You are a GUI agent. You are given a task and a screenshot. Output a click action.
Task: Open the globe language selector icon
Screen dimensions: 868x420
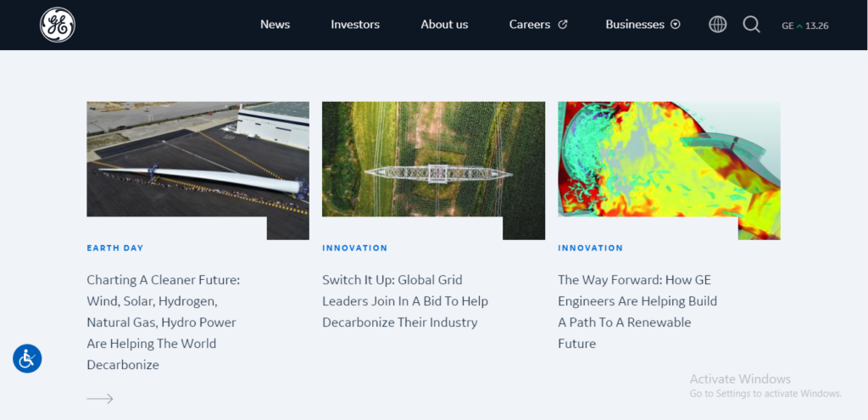[x=718, y=25]
